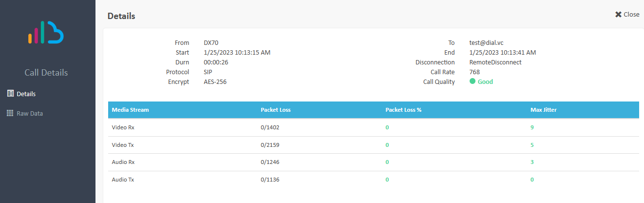Select the Video Rx stream row
This screenshot has height=203, width=644.
pyautogui.click(x=123, y=127)
